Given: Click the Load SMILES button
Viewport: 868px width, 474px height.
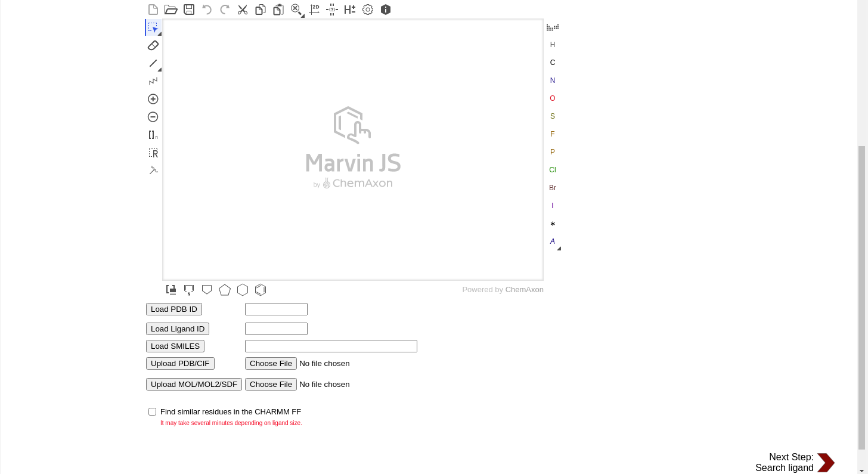Looking at the screenshot, I should 175,346.
